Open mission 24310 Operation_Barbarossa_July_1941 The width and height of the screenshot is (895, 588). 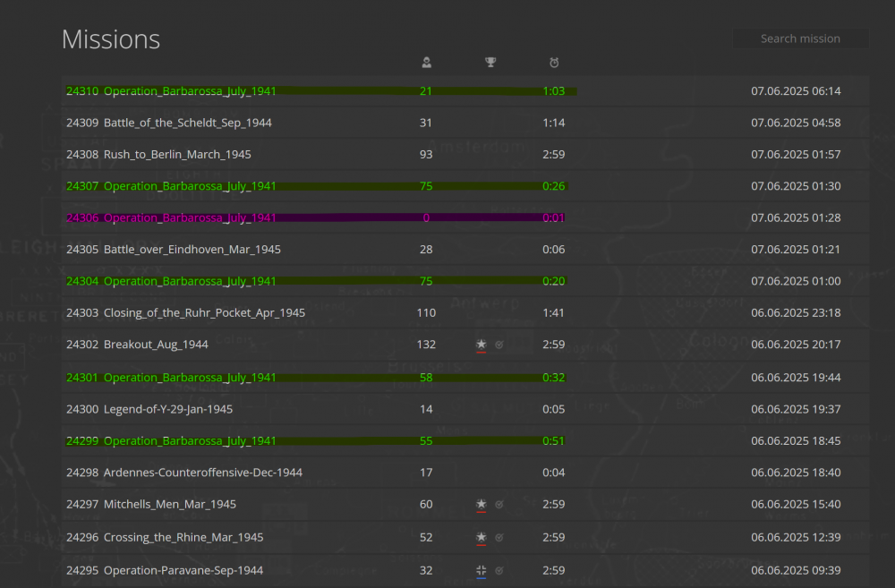[x=190, y=91]
